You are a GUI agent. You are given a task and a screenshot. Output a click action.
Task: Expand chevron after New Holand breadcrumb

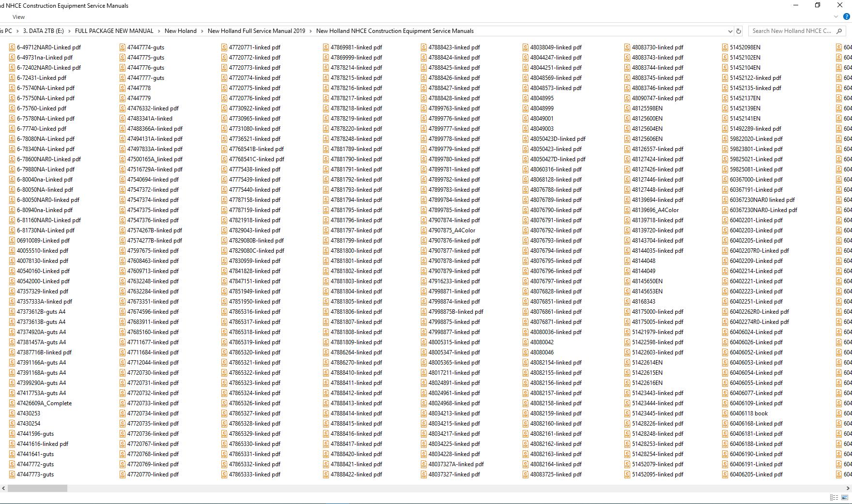202,31
